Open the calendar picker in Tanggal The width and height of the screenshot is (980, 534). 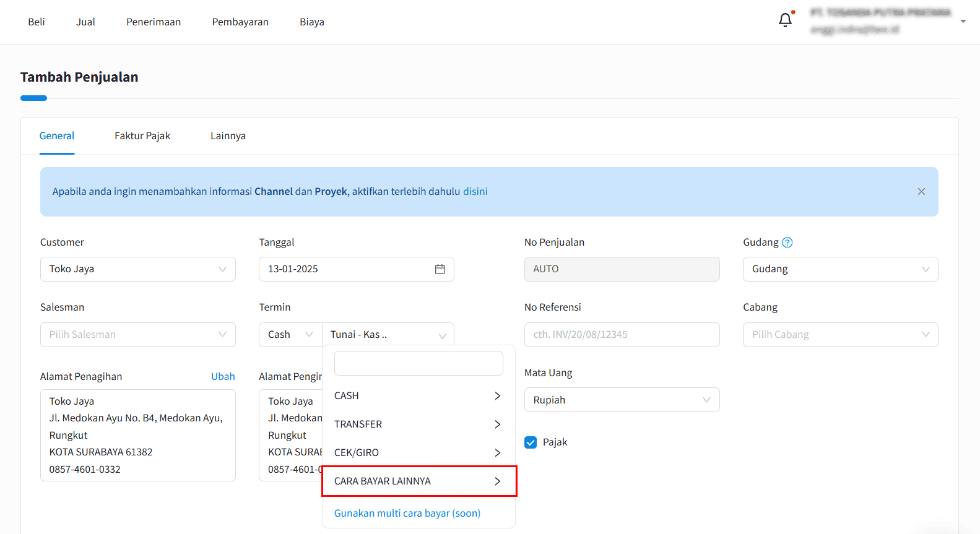tap(440, 269)
